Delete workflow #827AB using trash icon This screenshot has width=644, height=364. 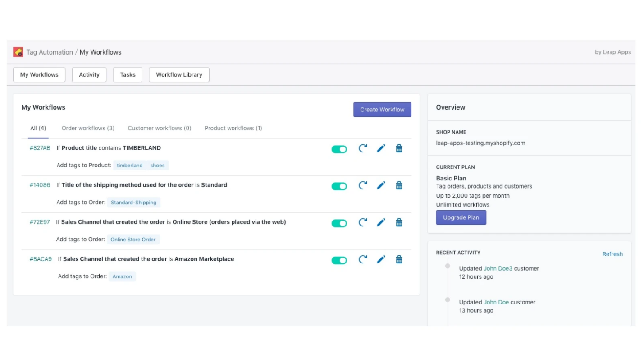pyautogui.click(x=399, y=148)
